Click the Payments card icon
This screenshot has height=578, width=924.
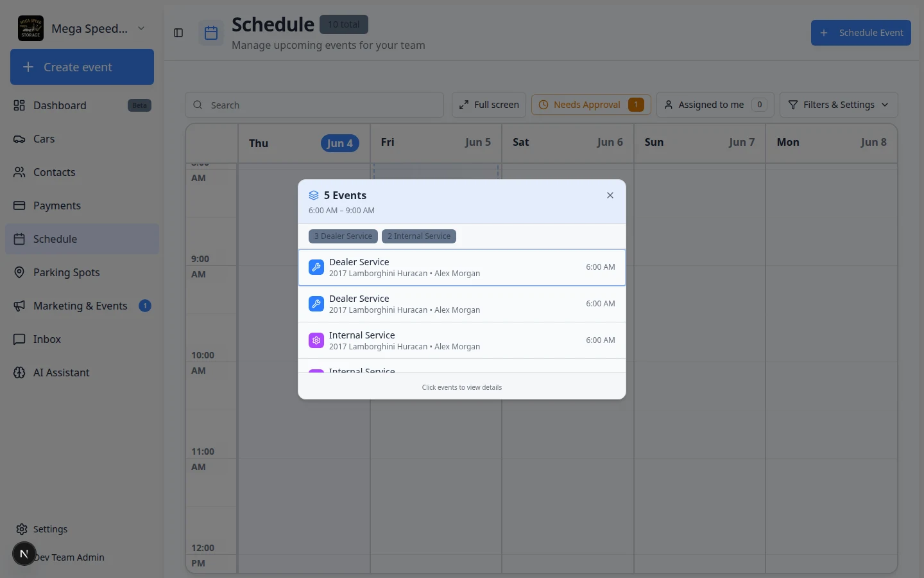(x=19, y=206)
